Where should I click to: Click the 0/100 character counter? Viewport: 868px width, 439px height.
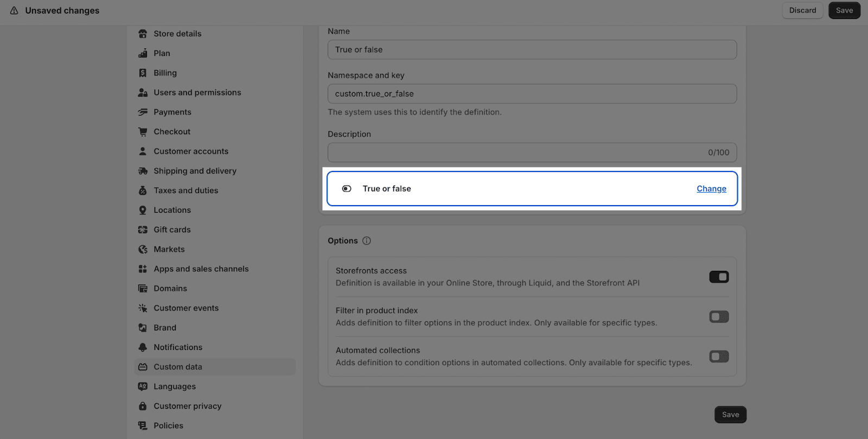click(x=718, y=152)
